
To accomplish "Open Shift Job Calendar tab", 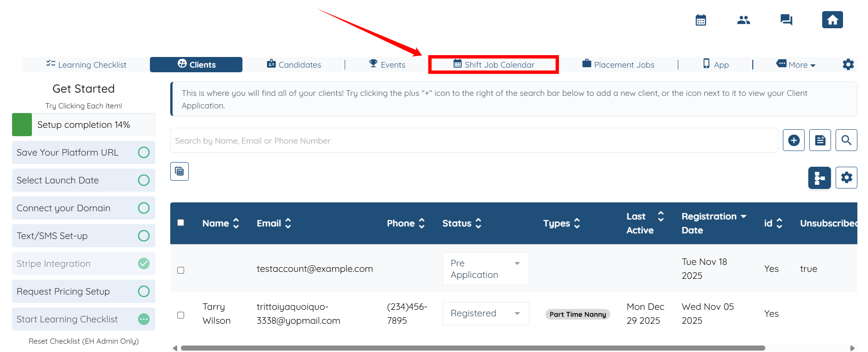I will tap(494, 64).
